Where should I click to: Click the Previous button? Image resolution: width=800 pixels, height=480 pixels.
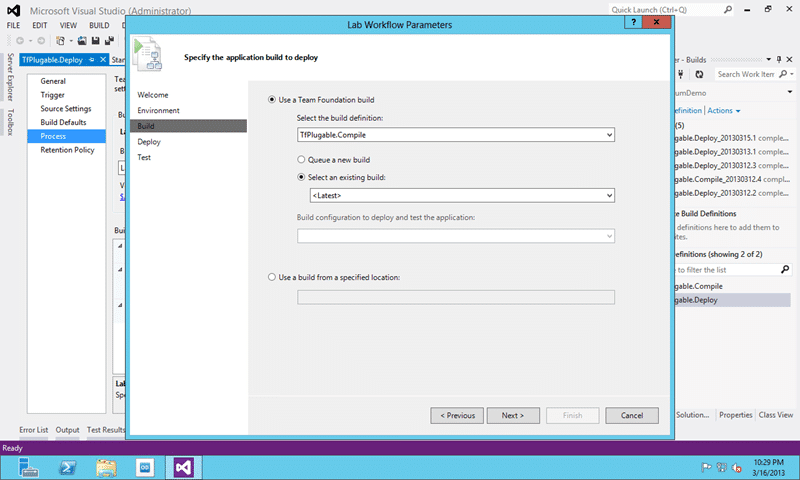click(457, 415)
